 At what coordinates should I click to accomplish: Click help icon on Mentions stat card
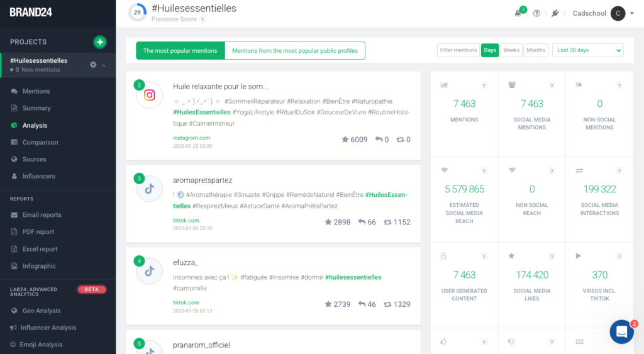pos(484,86)
